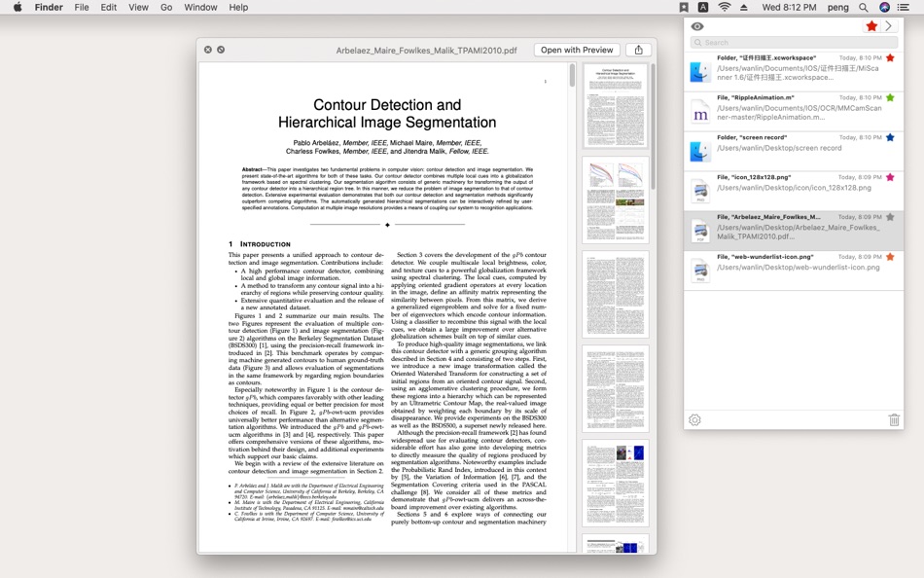This screenshot has height=578, width=924.
Task: Toggle green star on RippleAnimation.m entry
Action: 890,97
